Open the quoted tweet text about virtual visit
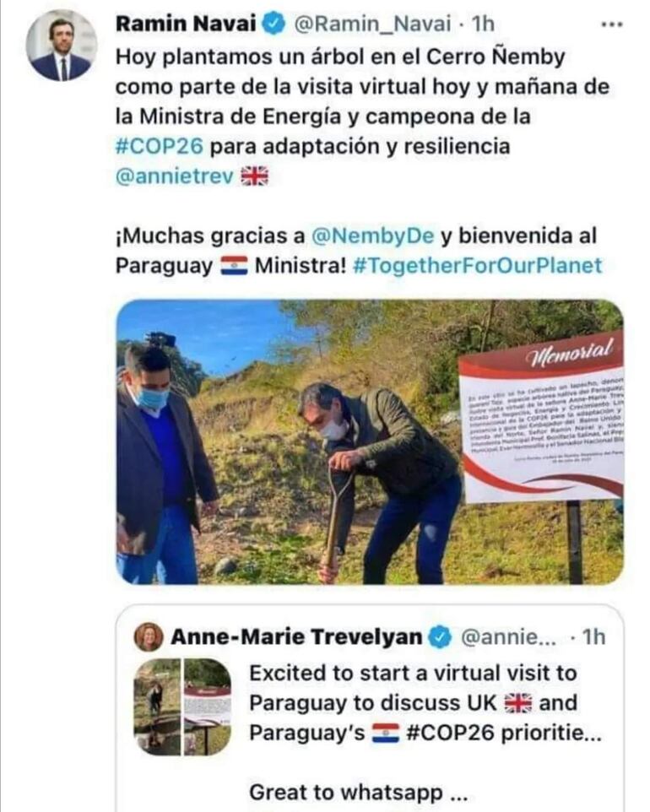This screenshot has width=650, height=812. 425,703
